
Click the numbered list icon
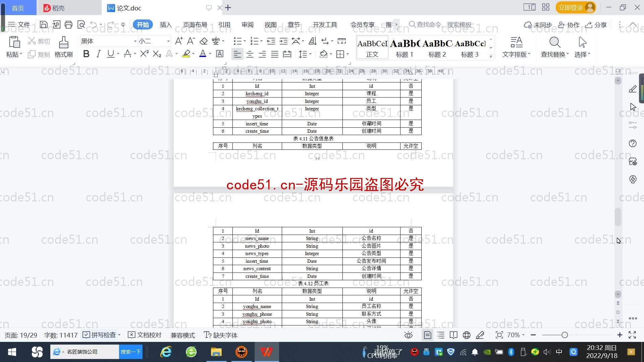(254, 41)
